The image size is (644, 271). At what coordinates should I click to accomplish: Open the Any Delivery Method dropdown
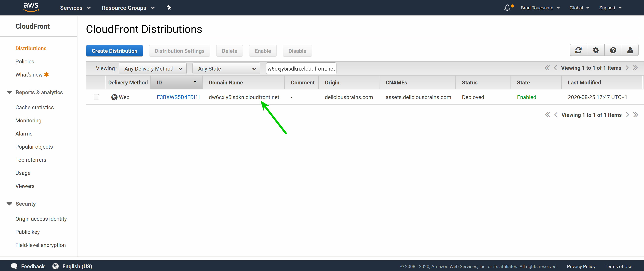[153, 69]
